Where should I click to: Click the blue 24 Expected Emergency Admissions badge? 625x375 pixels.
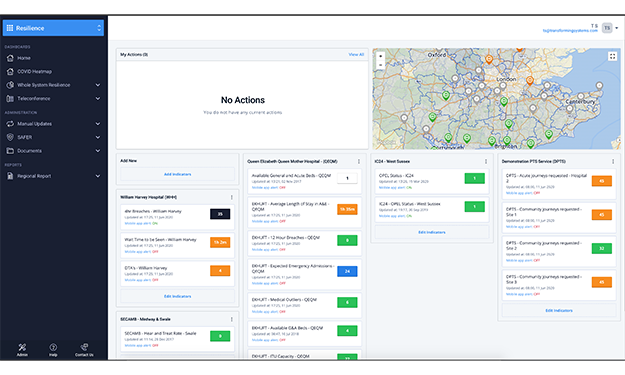point(347,271)
